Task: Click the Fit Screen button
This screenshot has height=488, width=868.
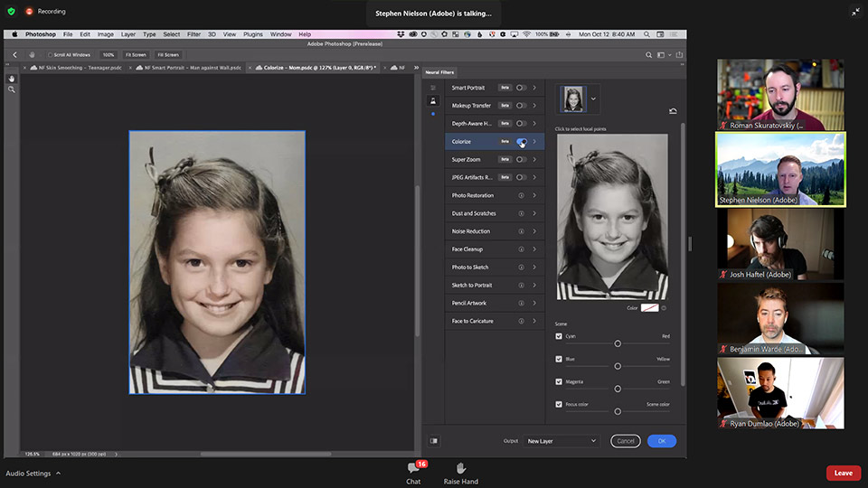Action: 136,55
